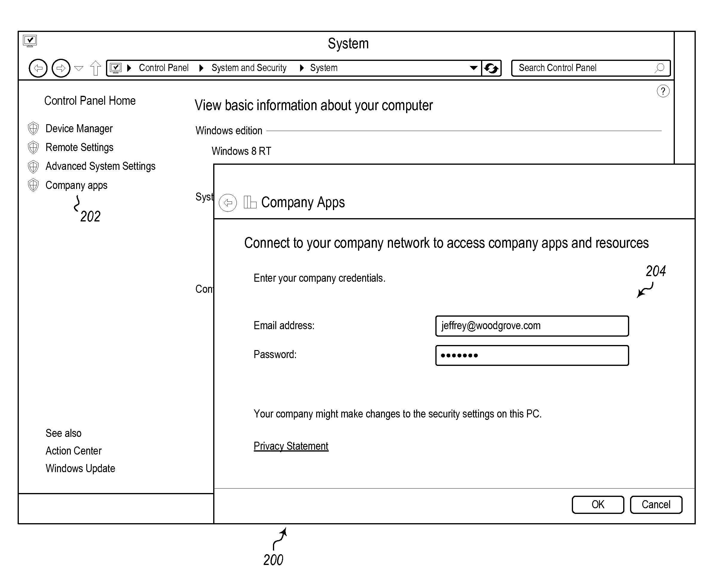The width and height of the screenshot is (728, 573).
Task: Click the Advanced System Settings icon
Action: click(33, 167)
